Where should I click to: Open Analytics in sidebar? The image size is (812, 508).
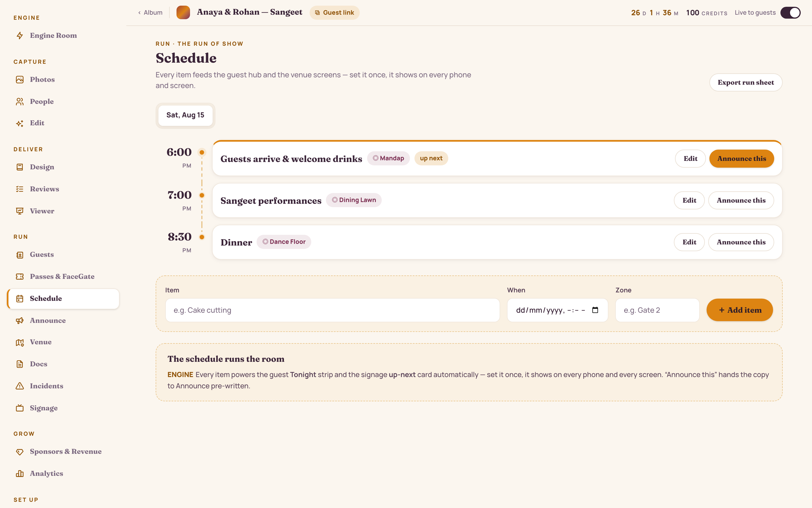(x=63, y=474)
